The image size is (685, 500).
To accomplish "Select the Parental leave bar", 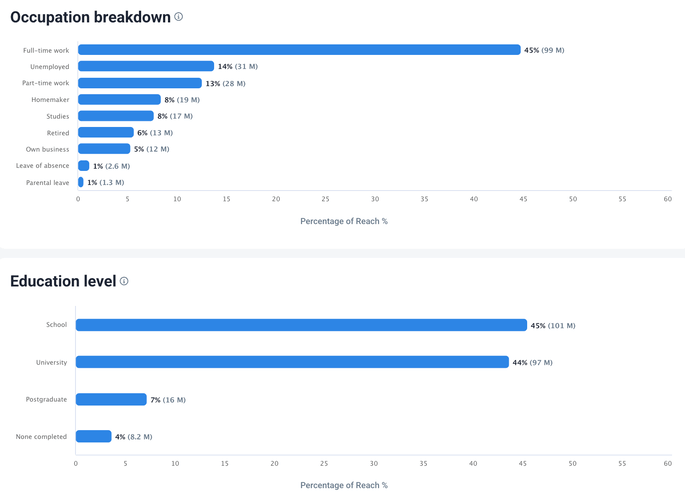I will pos(81,183).
